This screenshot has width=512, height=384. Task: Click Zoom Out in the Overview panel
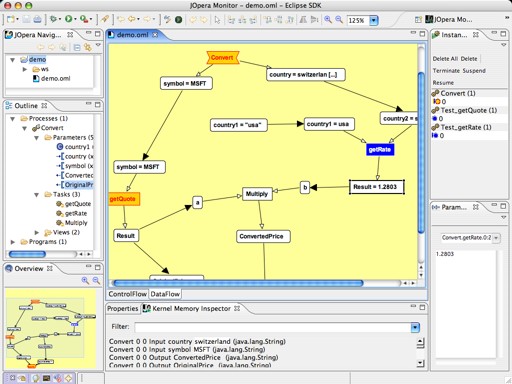click(96, 280)
